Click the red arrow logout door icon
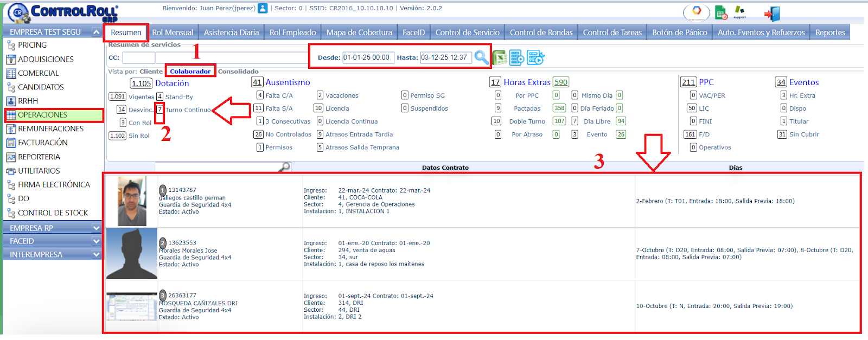This screenshot has height=340, width=868. (771, 13)
